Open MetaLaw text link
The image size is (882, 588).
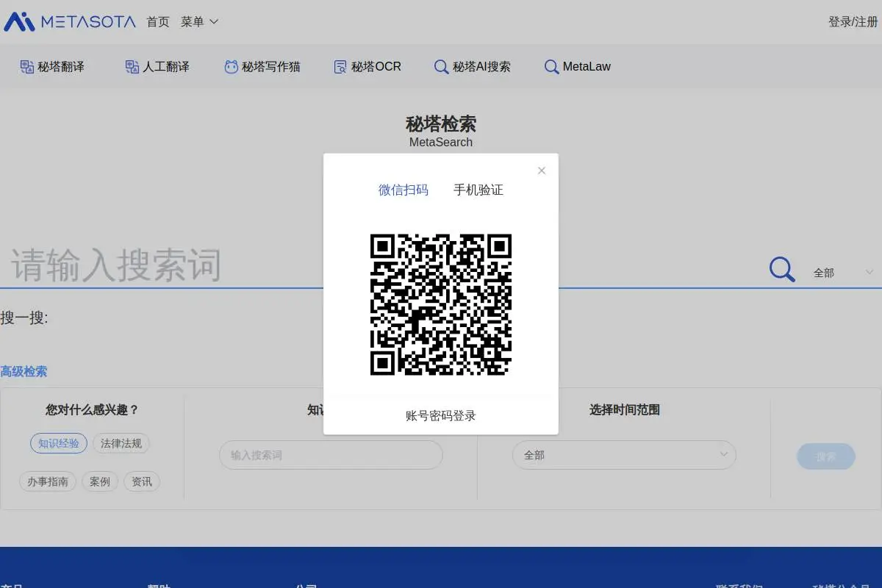587,67
